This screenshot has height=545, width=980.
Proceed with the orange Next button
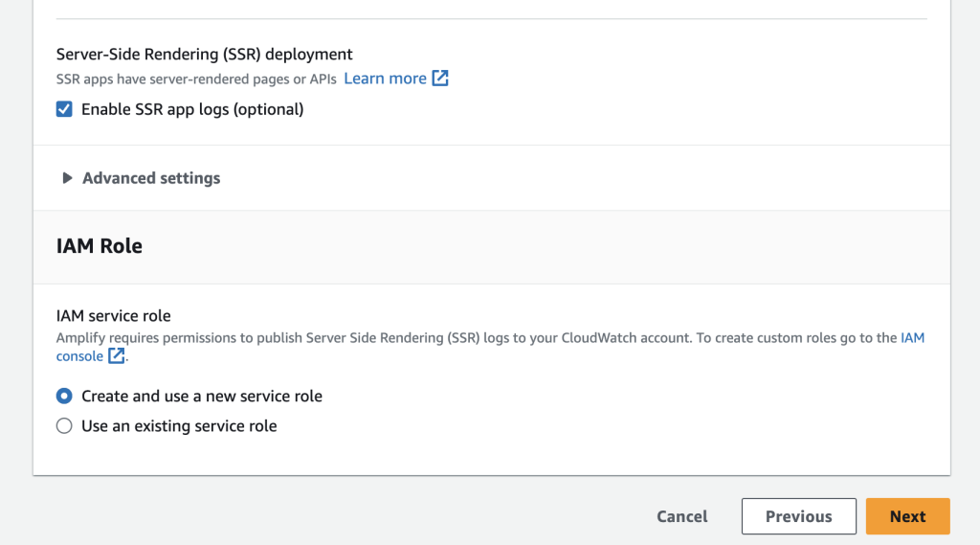pos(907,516)
